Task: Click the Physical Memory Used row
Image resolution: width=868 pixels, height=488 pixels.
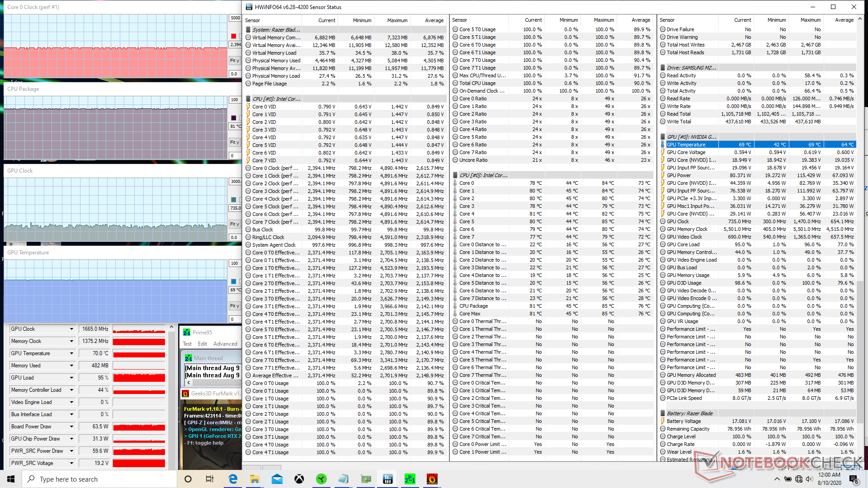Action: coord(345,61)
